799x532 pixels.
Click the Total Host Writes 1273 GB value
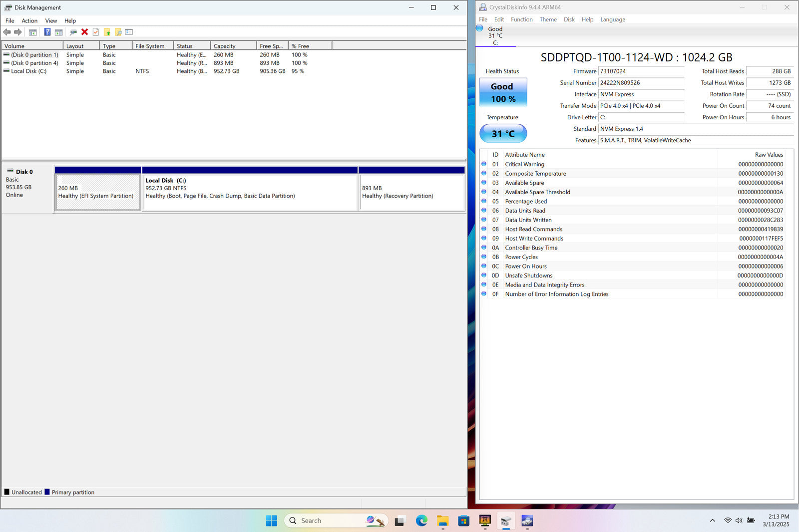770,83
